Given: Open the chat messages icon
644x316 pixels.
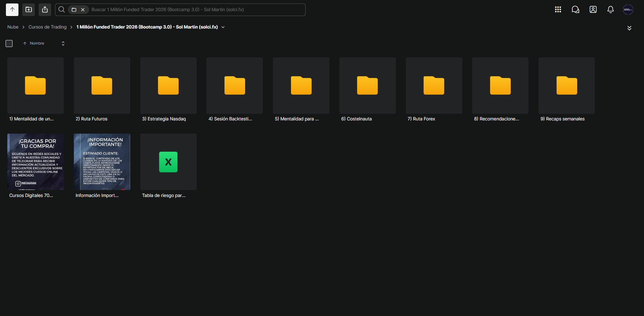Looking at the screenshot, I should point(575,10).
